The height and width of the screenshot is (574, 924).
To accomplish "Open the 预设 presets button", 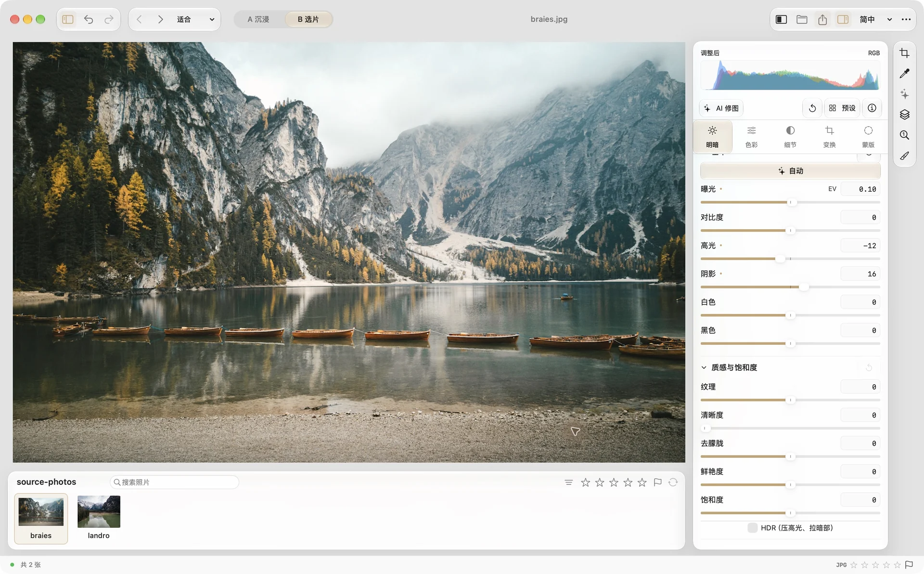I will point(842,108).
